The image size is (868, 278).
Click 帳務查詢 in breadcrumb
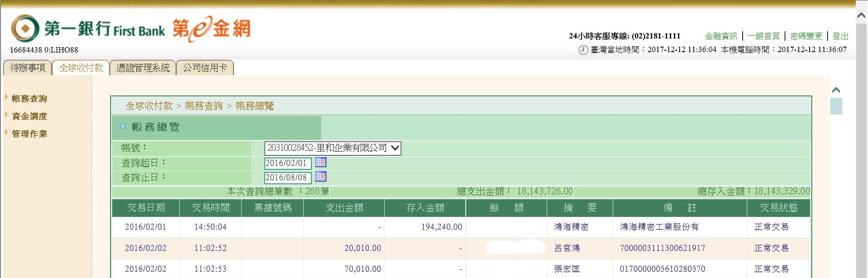point(204,106)
